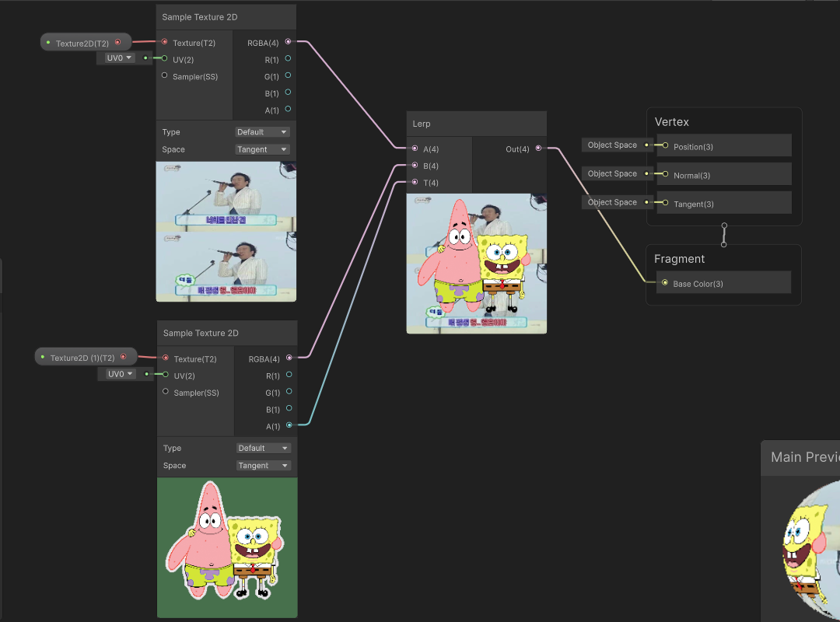This screenshot has height=622, width=840.
Task: Click the output port of Texture2D (1)(T2) property
Action: point(124,356)
